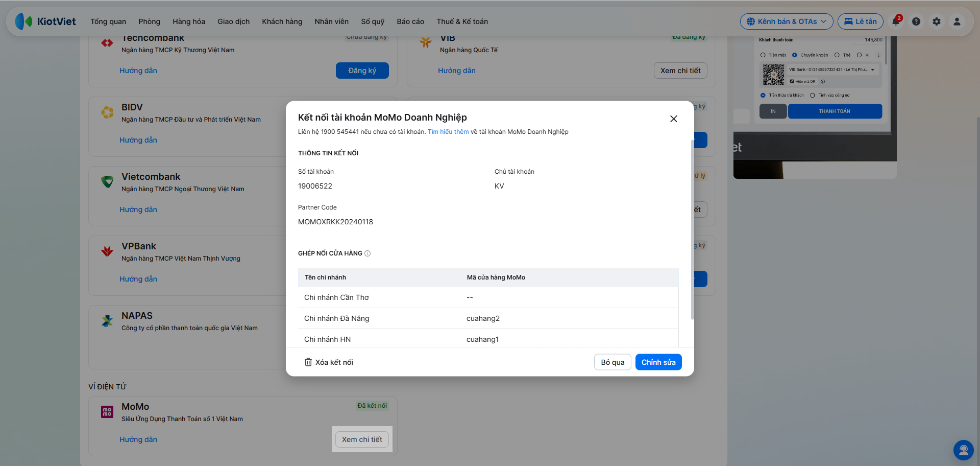Click account number 19006522

coord(315,186)
